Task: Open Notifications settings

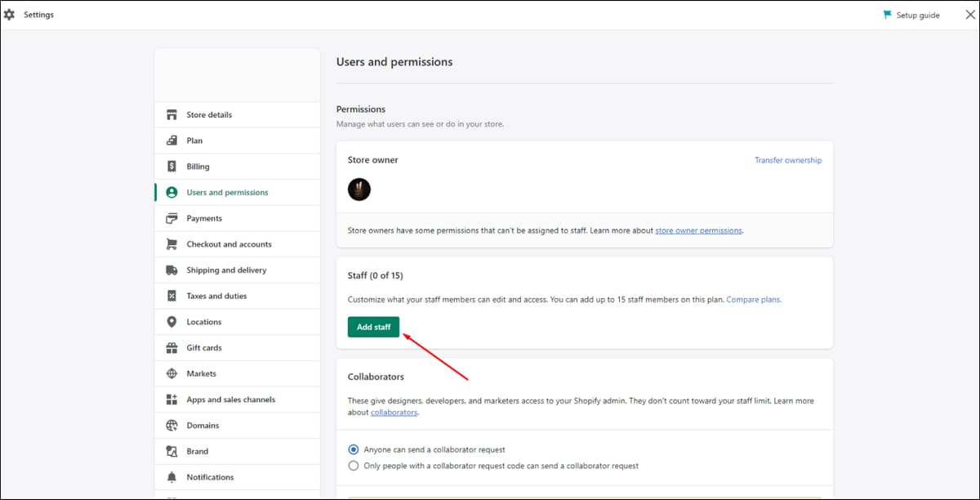Action: (237, 477)
